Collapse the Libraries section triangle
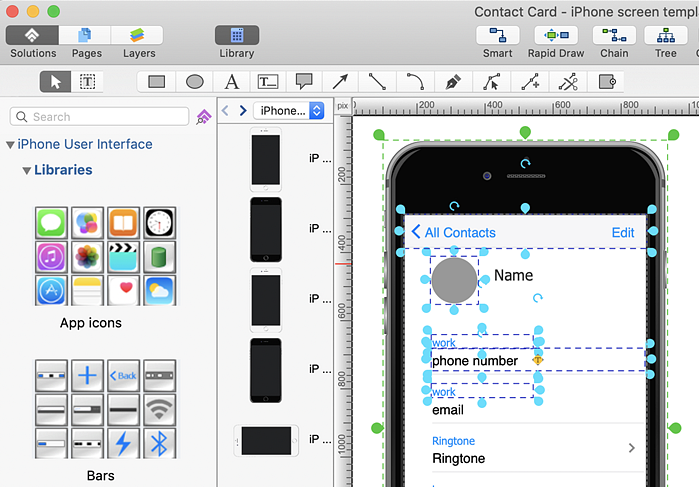The height and width of the screenshot is (487, 700). [26, 171]
